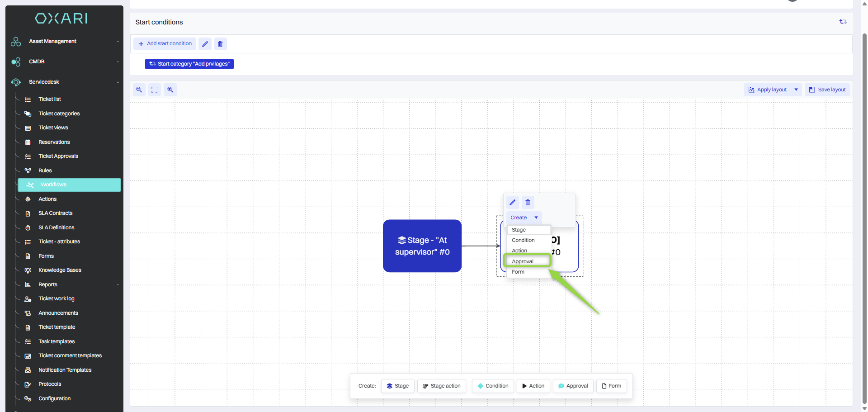
Task: Click the pencil icon beside Add start condition
Action: click(x=205, y=44)
